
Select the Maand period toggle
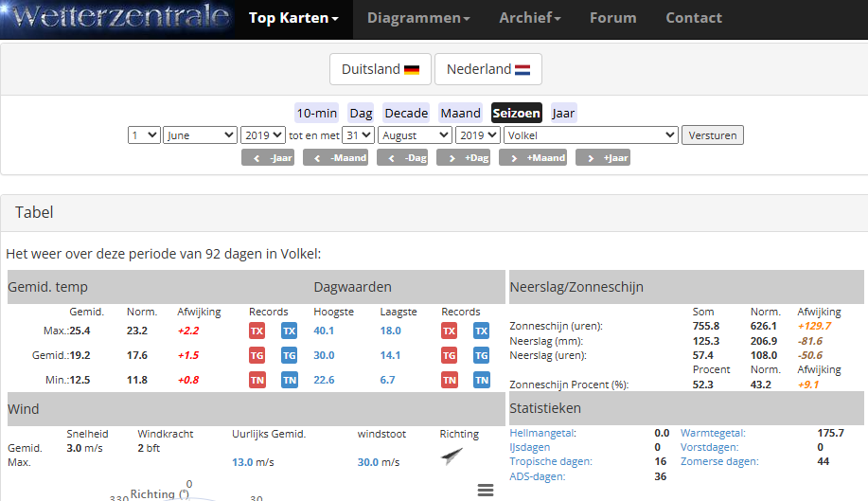pyautogui.click(x=461, y=113)
